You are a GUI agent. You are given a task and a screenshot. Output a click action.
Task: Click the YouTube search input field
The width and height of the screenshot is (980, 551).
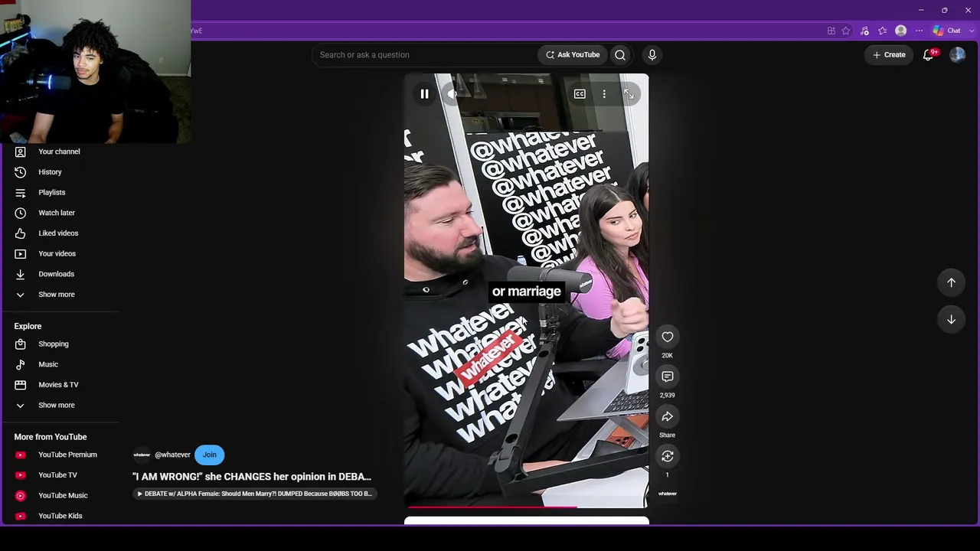click(425, 55)
